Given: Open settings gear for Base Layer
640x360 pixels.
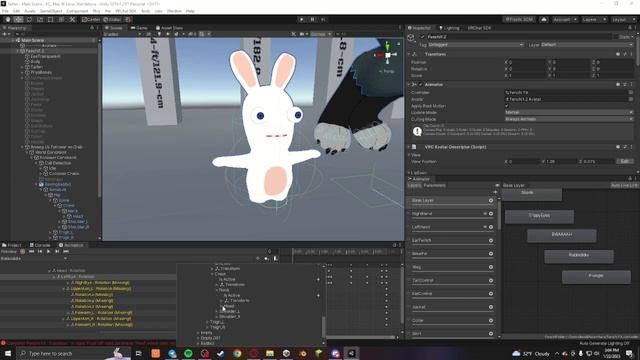Looking at the screenshot, I should [491, 200].
